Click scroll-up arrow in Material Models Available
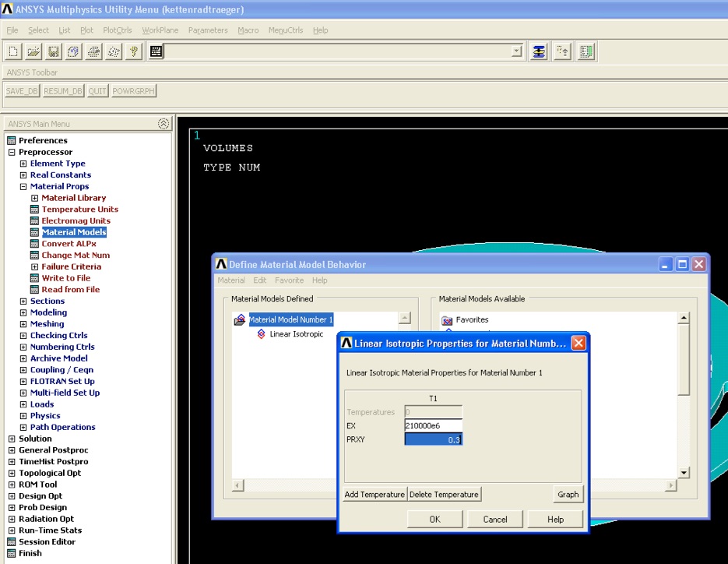728x564 pixels. pos(684,319)
